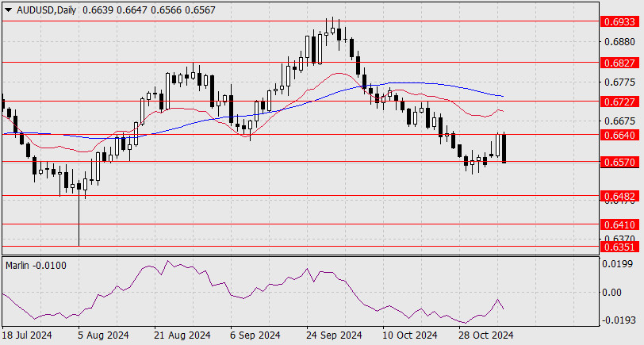Viewport: 644px width, 345px height.
Task: Click the 0.6880 price scale value
Action: [x=619, y=42]
